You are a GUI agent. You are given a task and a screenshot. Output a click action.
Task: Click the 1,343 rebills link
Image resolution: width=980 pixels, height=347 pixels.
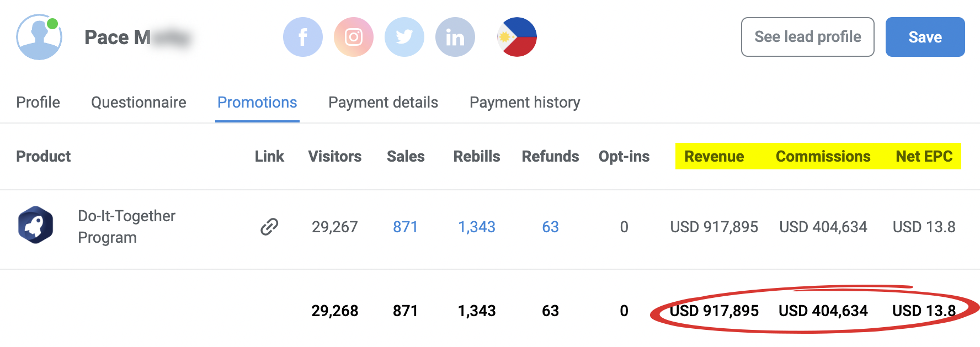(477, 227)
